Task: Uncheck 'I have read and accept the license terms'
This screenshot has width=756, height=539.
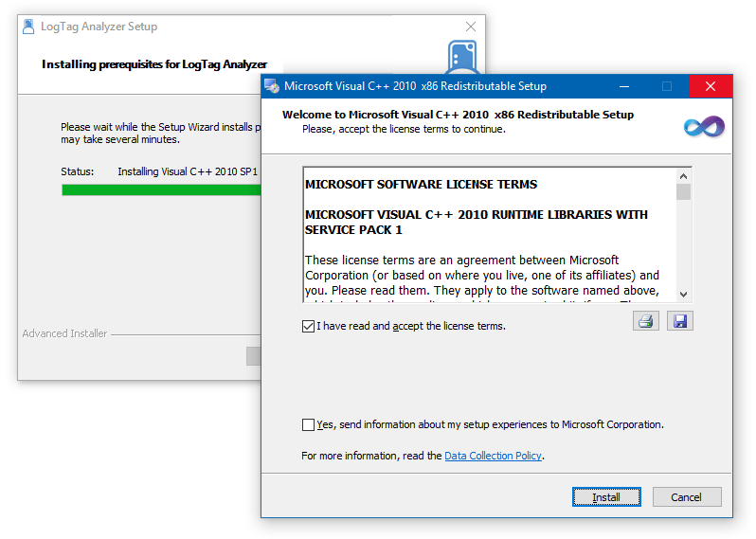Action: [x=308, y=327]
